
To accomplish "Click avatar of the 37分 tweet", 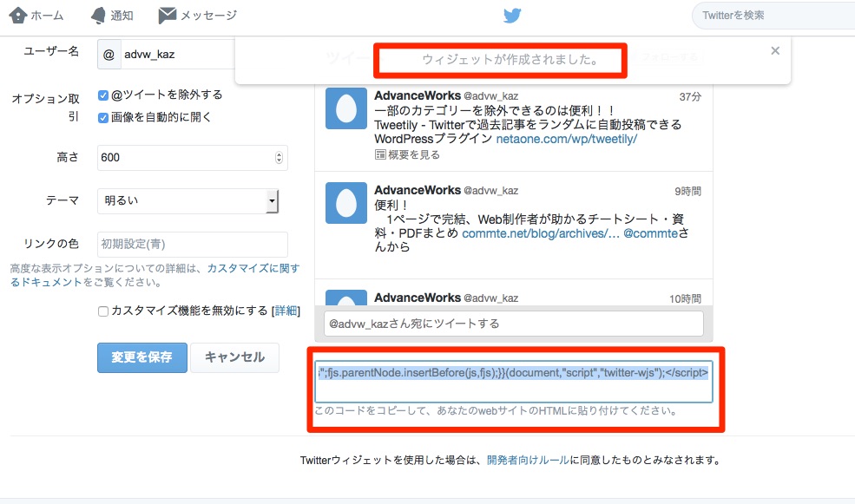I will pos(346,108).
